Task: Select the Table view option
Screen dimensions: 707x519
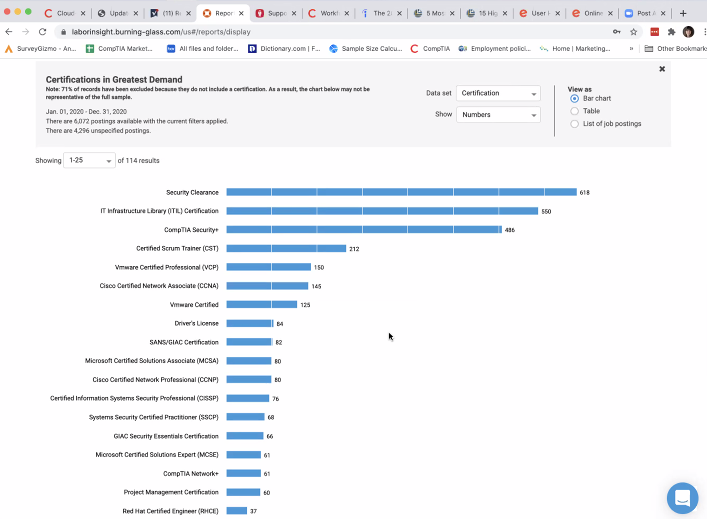Action: (x=574, y=111)
